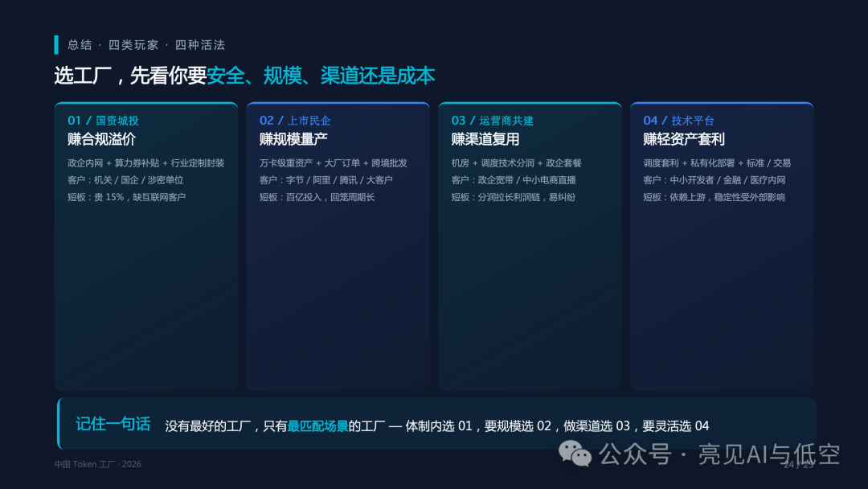The height and width of the screenshot is (489, 868).
Task: Click the 赚合规溢价 card title
Action: 101,139
